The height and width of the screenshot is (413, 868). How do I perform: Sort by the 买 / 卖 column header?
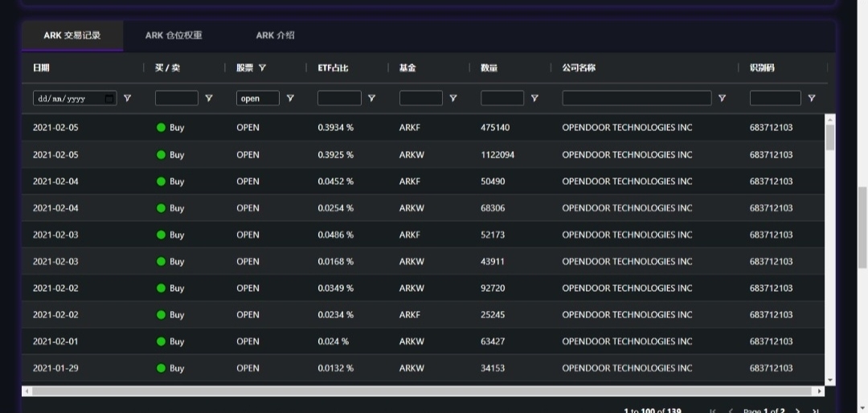click(167, 67)
